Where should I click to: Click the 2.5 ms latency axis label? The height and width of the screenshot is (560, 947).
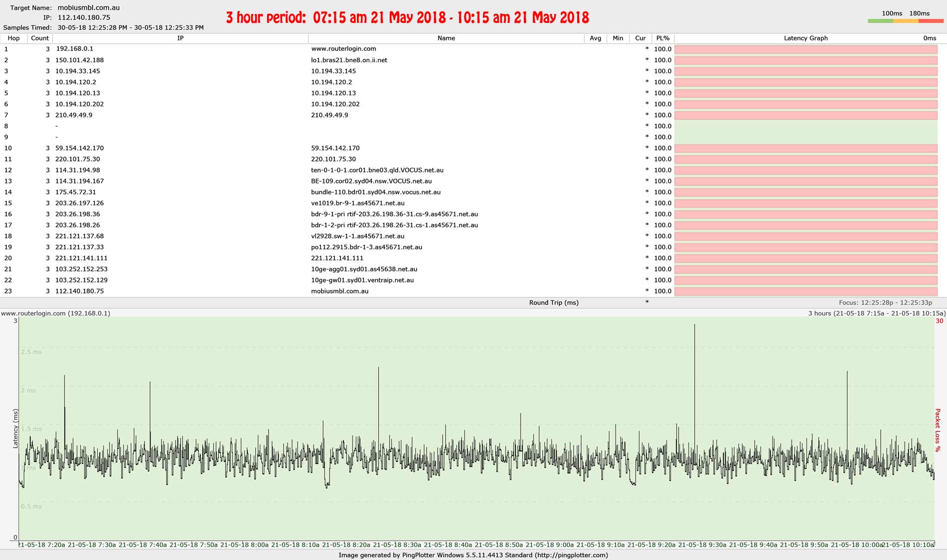tap(31, 352)
